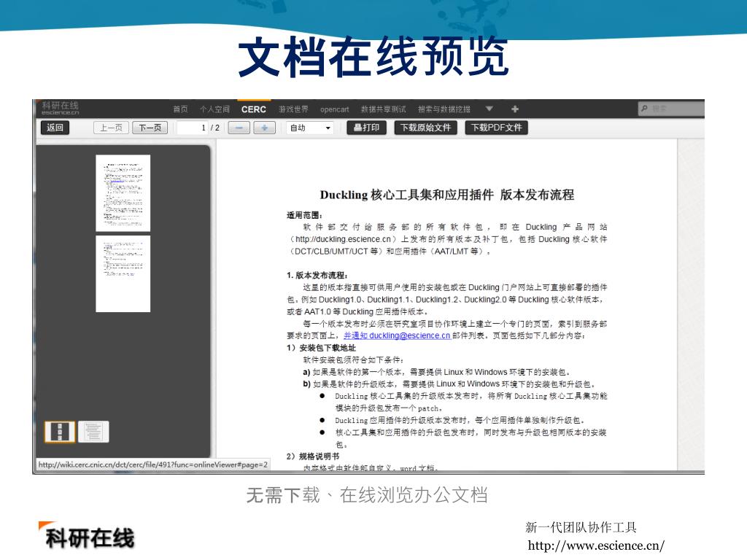Go to next page with 下一页
Viewport: 747px width, 560px height.
tap(150, 128)
